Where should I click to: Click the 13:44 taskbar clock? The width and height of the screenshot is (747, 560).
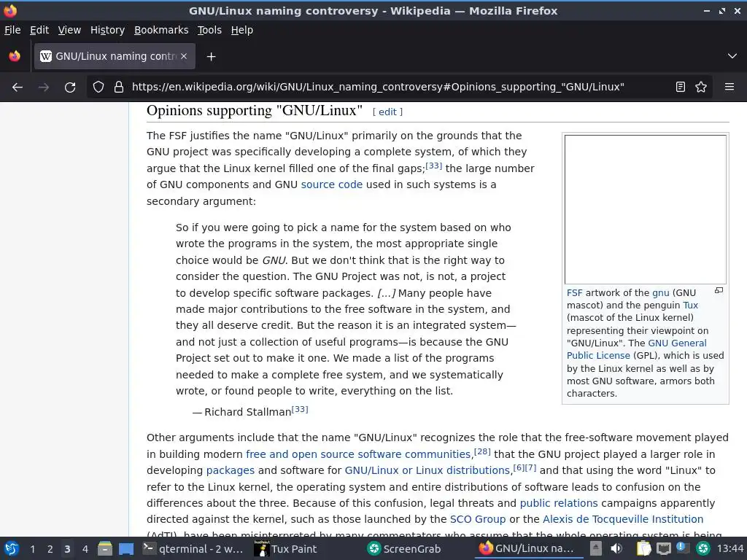click(730, 548)
